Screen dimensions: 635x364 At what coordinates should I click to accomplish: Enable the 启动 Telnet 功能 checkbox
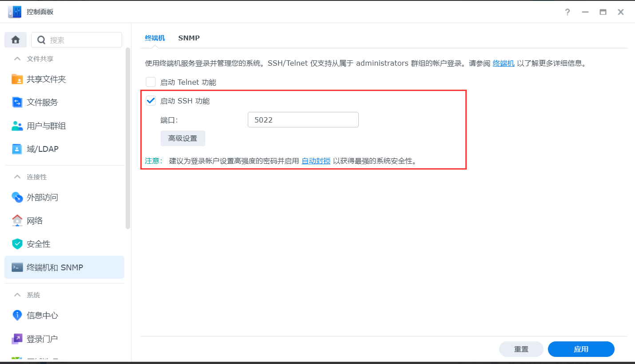click(x=151, y=82)
